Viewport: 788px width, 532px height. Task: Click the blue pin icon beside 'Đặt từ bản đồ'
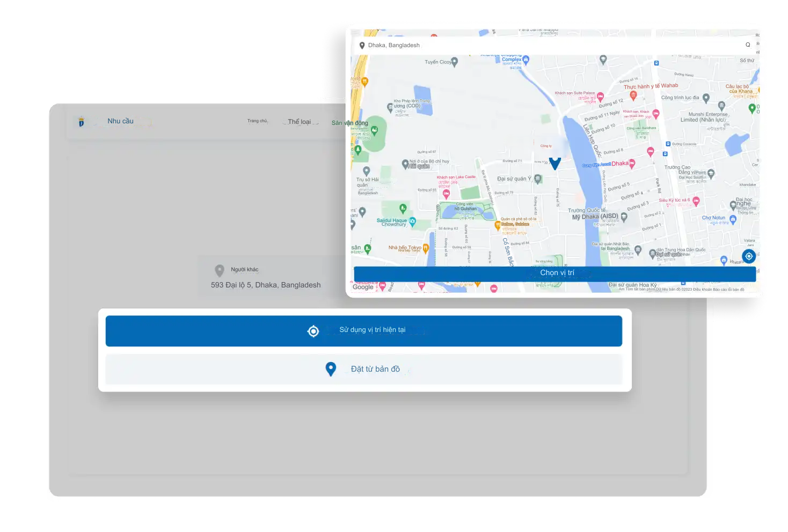click(331, 369)
